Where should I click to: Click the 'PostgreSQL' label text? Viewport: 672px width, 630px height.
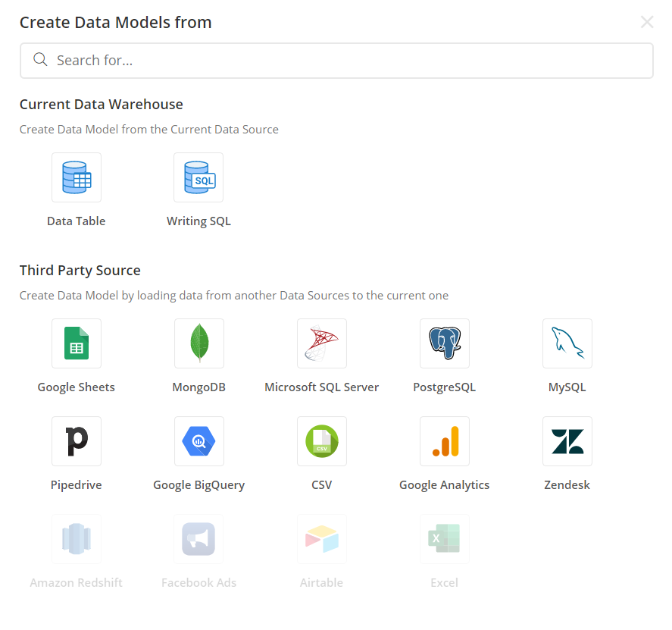click(x=445, y=387)
